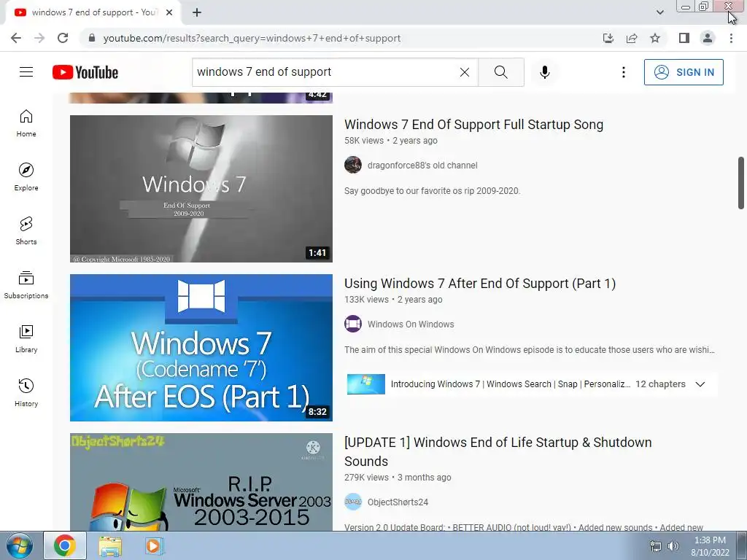Open the History sidebar item
The image size is (747, 560).
pyautogui.click(x=26, y=393)
